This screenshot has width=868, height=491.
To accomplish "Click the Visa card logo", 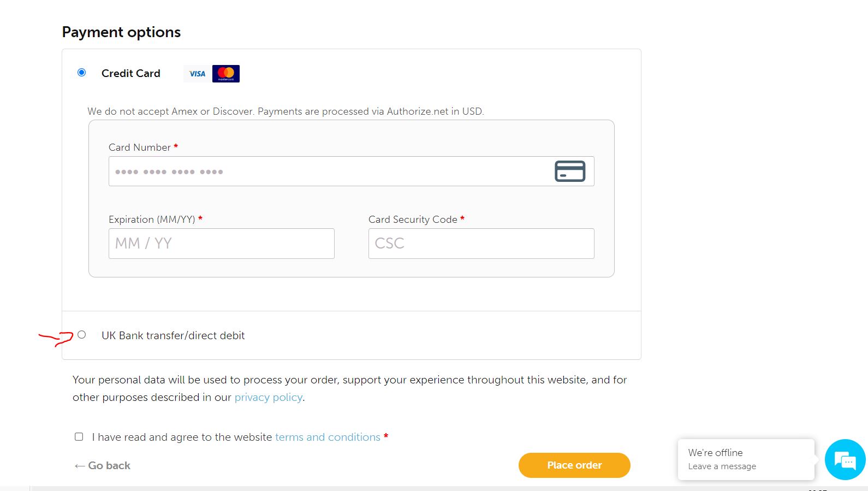I will pos(196,73).
